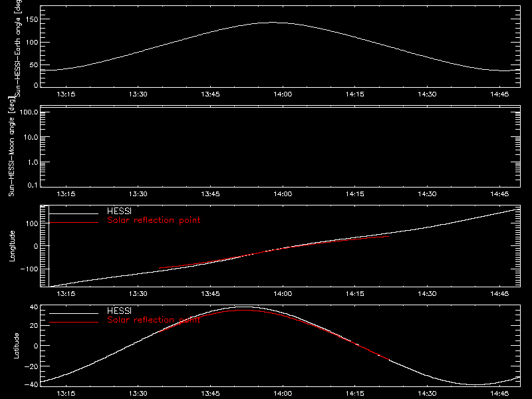The width and height of the screenshot is (532, 399).
Task: Click 0 tick on Sun-HESSI-Earth angle axis
Action: [x=36, y=85]
